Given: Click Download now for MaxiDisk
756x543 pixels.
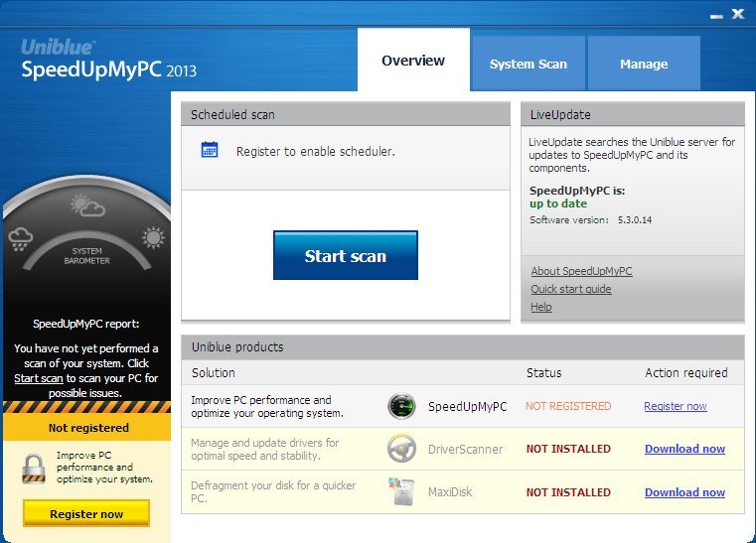Looking at the screenshot, I should pos(684,492).
